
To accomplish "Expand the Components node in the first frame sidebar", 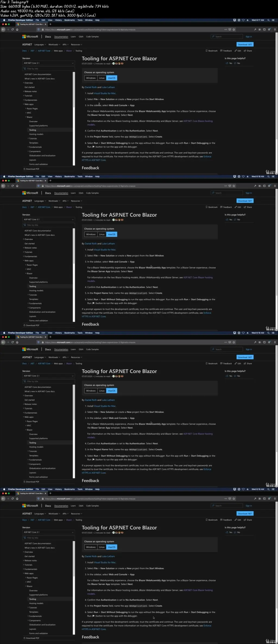I will tap(34, 151).
